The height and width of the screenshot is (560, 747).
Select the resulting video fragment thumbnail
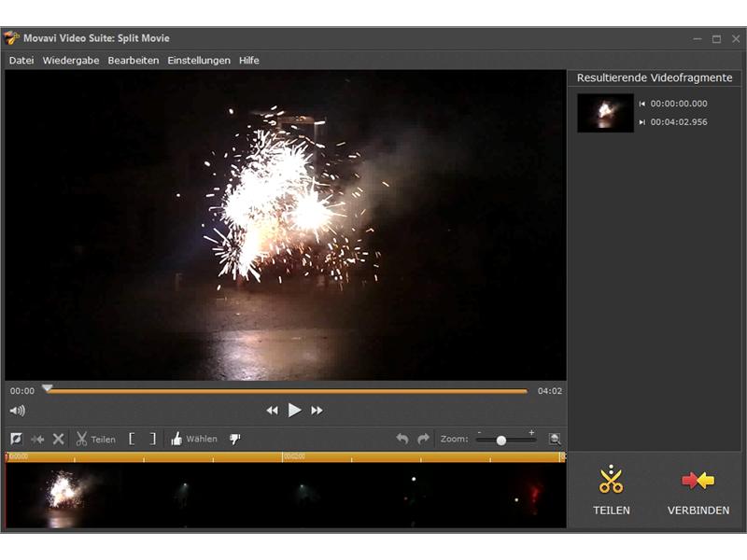tap(605, 113)
